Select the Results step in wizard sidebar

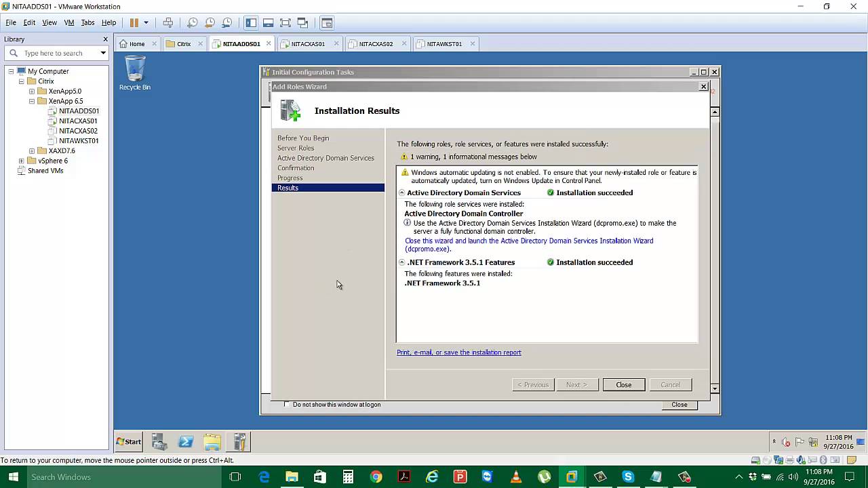pyautogui.click(x=328, y=188)
